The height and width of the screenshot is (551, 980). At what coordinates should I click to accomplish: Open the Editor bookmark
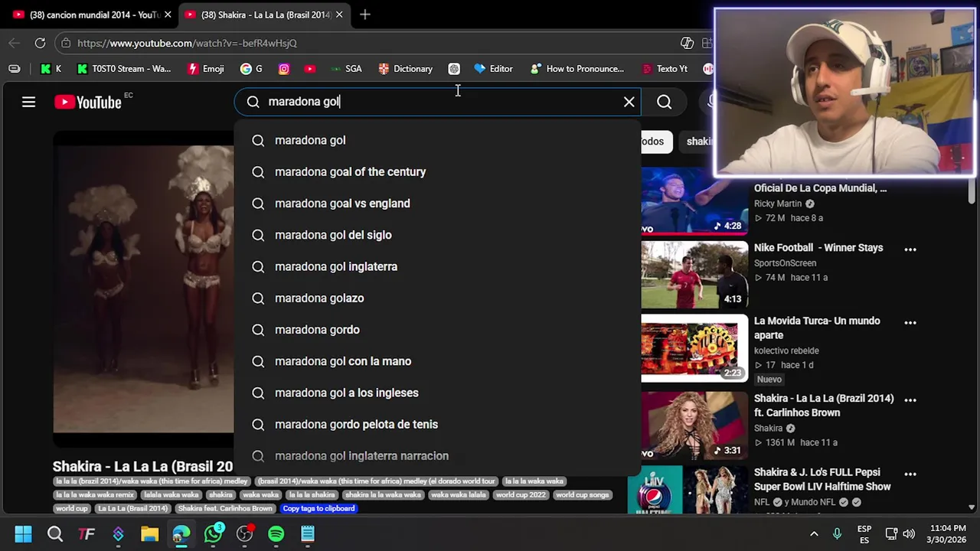click(493, 69)
